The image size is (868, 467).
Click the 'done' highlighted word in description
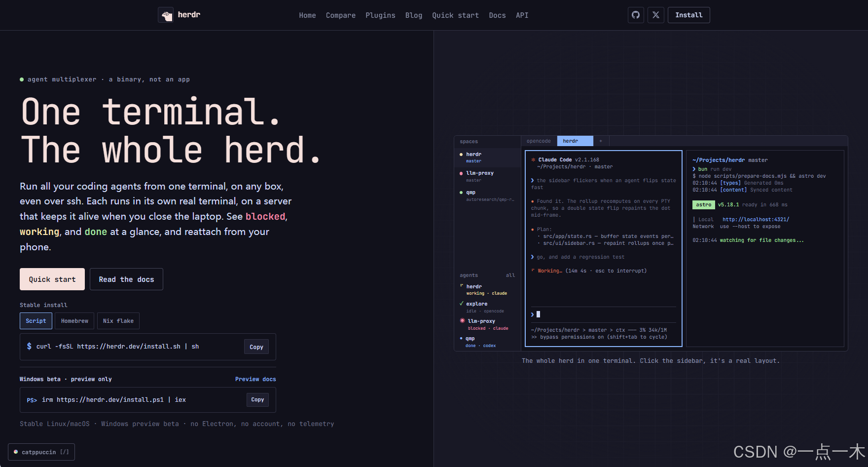coord(96,232)
